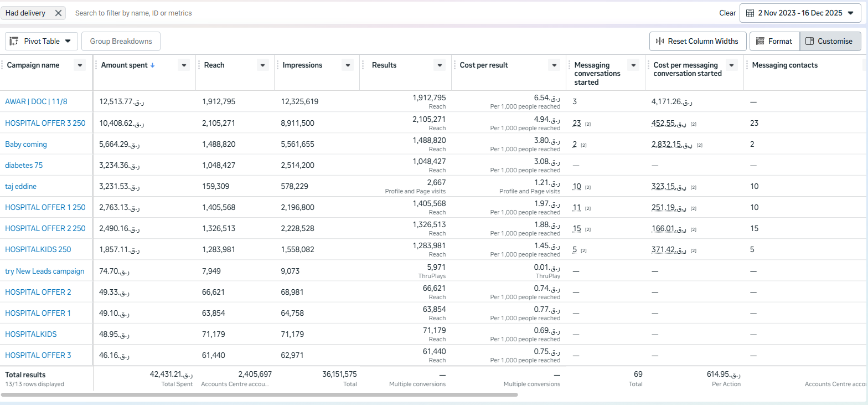This screenshot has height=405, width=868.
Task: Open the Pivot Table dropdown
Action: click(42, 41)
